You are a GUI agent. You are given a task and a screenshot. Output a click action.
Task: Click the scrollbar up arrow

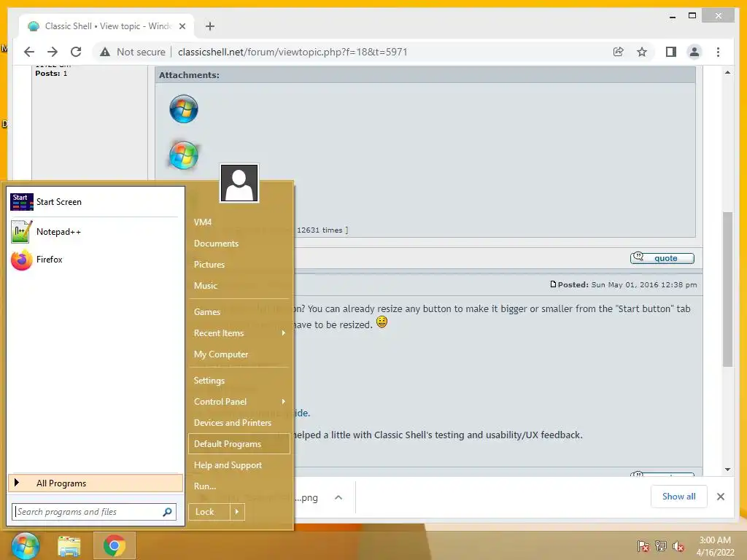pos(727,72)
